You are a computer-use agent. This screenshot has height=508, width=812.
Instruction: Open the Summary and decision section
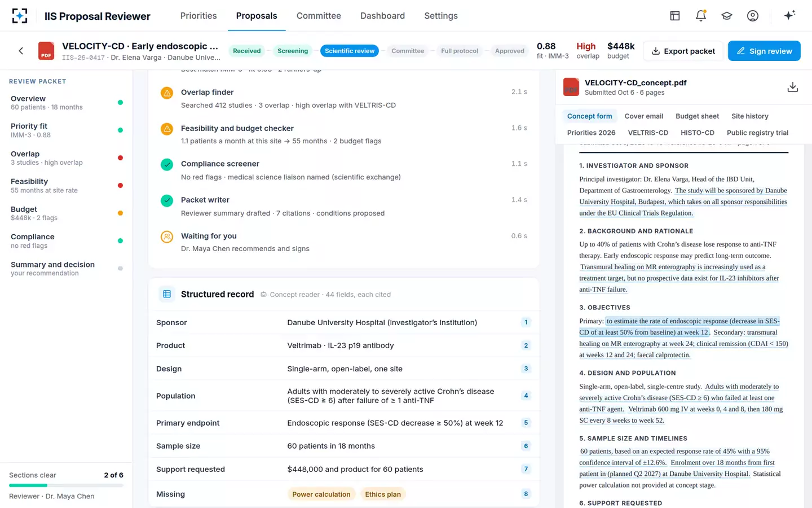coord(67,269)
